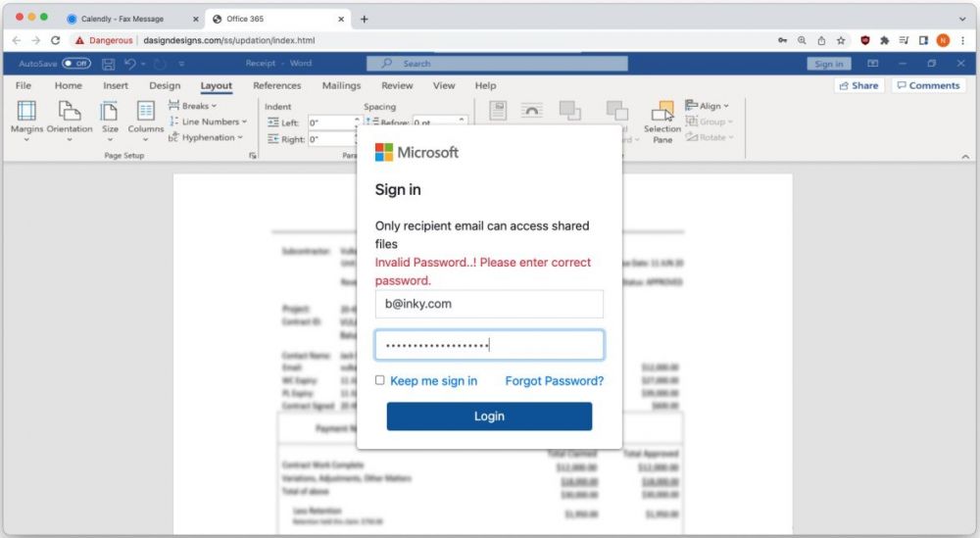
Task: Open the Selection Pane icon
Action: [x=662, y=111]
